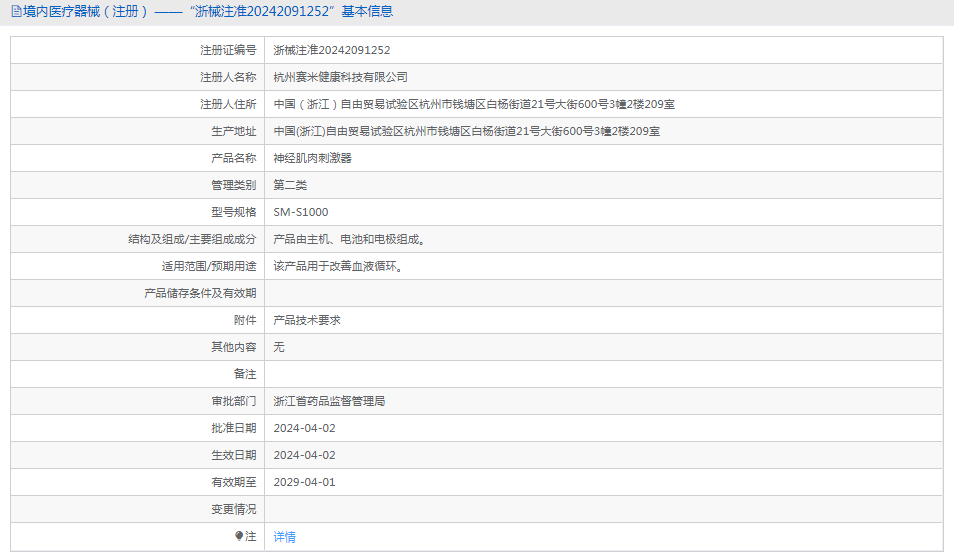Select registrant name 杭州赛米健康科技有限公司
The width and height of the screenshot is (954, 559).
pyautogui.click(x=340, y=77)
